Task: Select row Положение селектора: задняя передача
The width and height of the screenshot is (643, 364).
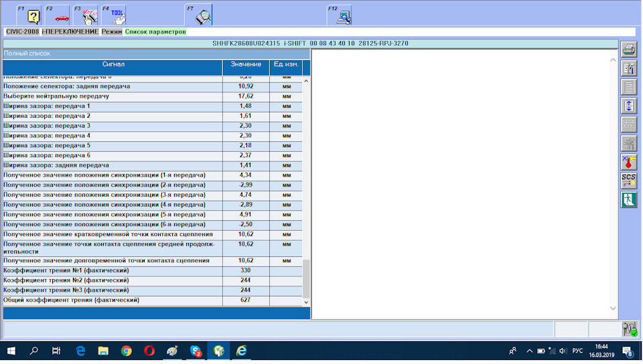Action: (153, 86)
